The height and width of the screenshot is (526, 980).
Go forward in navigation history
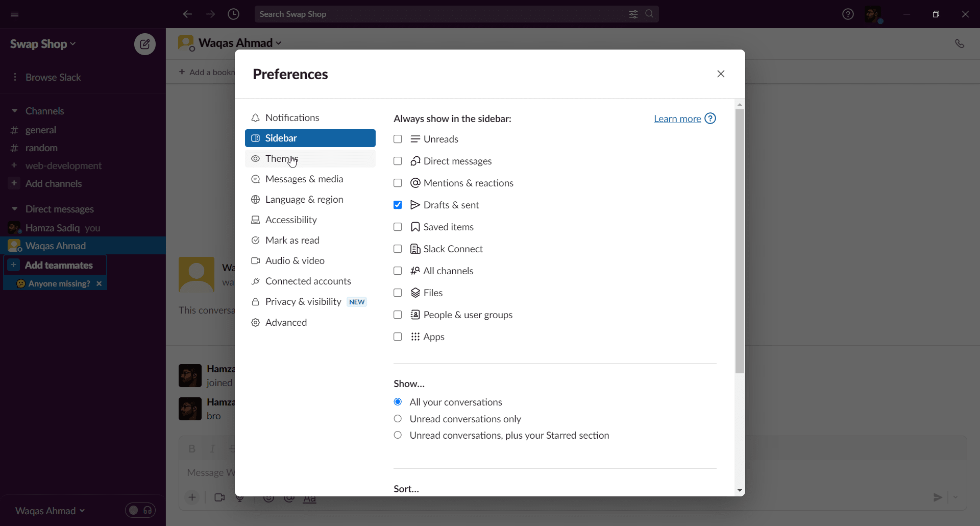coord(210,14)
